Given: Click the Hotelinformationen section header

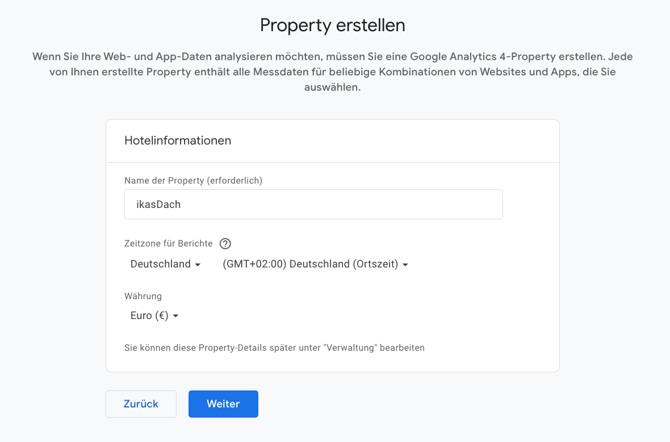Looking at the screenshot, I should pyautogui.click(x=178, y=140).
